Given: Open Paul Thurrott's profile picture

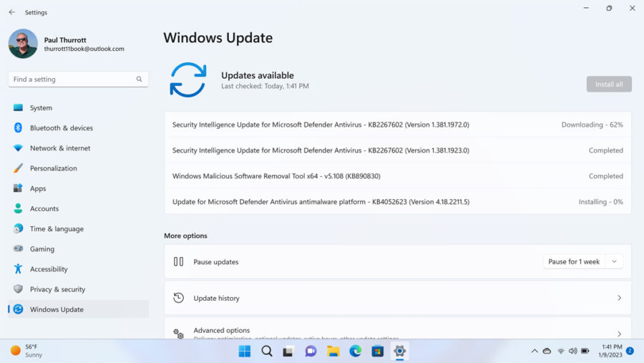Looking at the screenshot, I should [23, 44].
